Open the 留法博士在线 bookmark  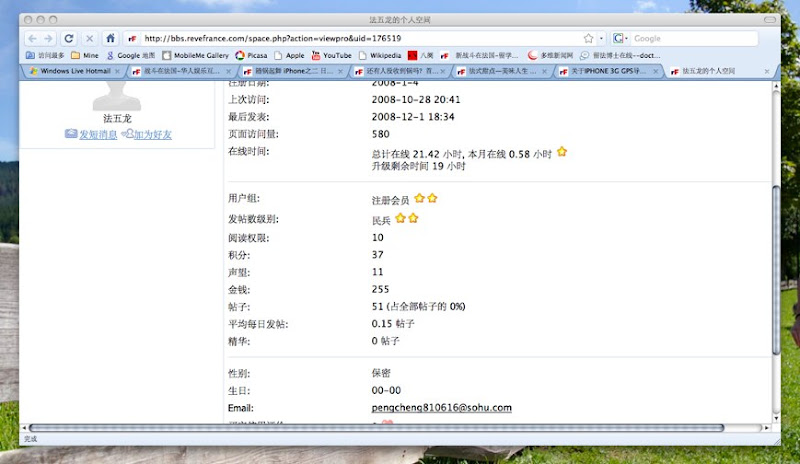click(620, 55)
